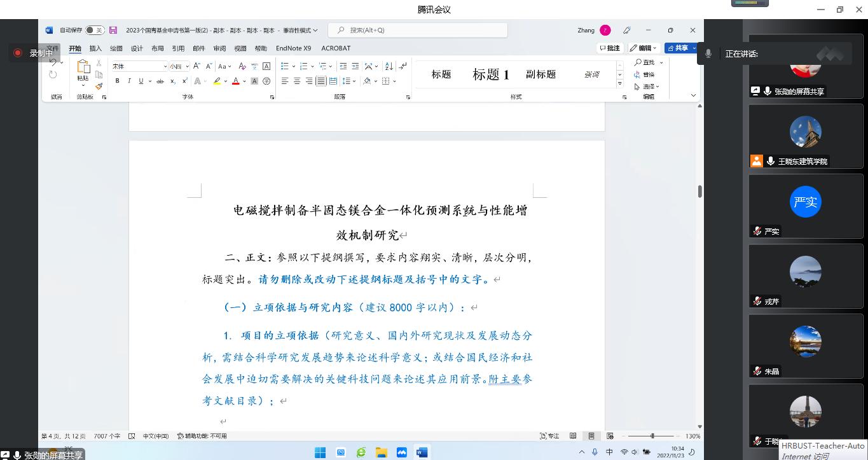Click the Format Painter brush icon
Viewport: 868px width, 460px height.
coord(99,87)
